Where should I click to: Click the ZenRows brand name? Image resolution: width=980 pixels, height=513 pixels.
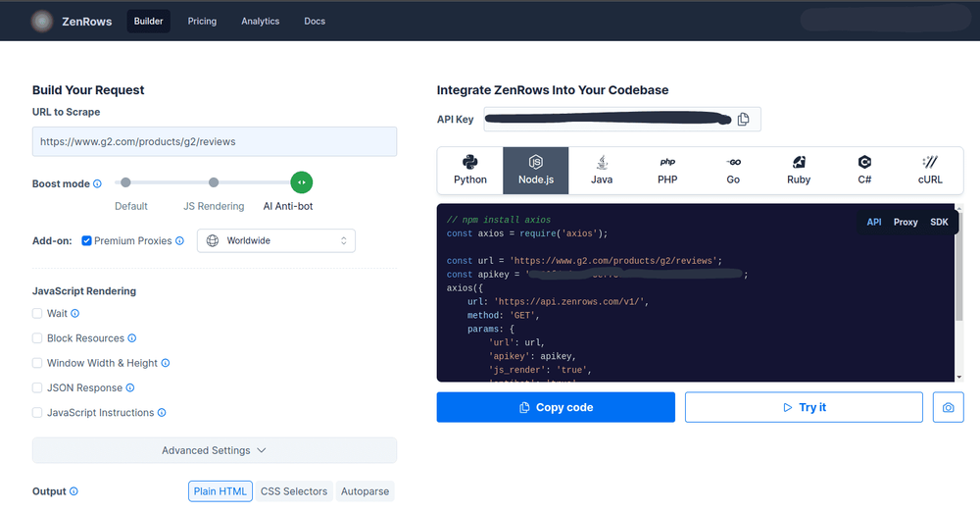click(87, 22)
